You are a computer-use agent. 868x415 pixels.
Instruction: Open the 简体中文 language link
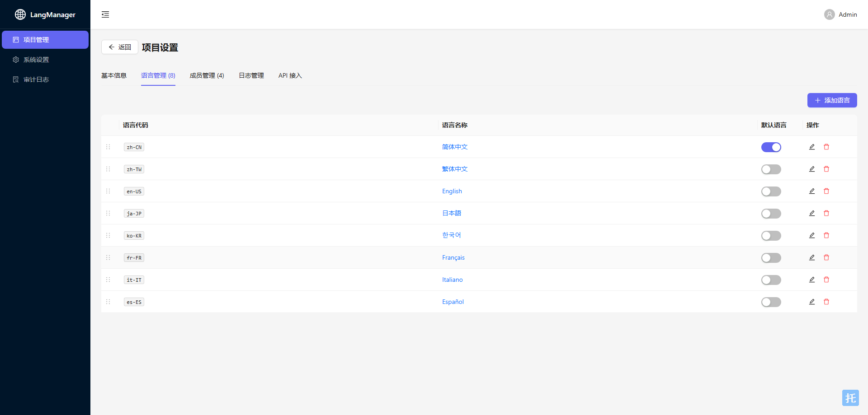coord(455,147)
